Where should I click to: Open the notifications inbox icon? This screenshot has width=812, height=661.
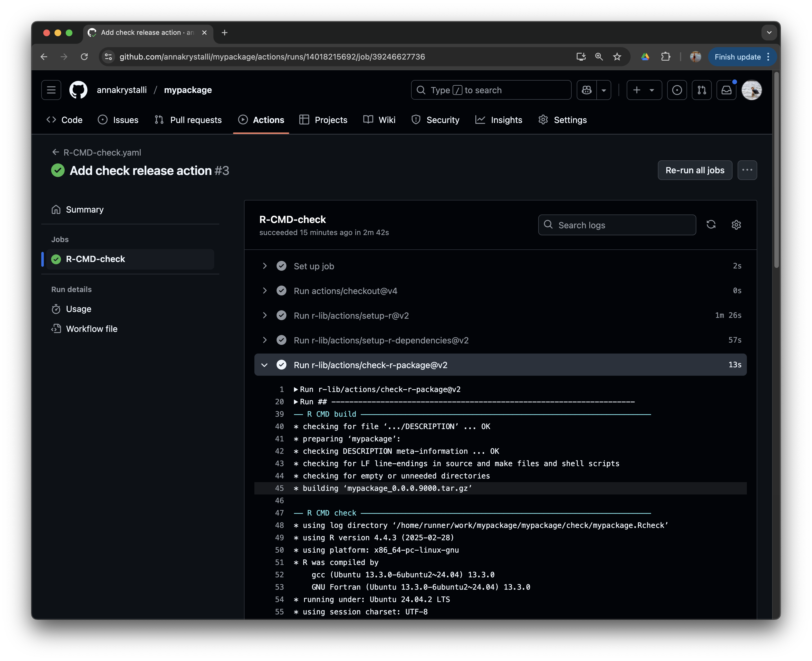click(x=726, y=90)
